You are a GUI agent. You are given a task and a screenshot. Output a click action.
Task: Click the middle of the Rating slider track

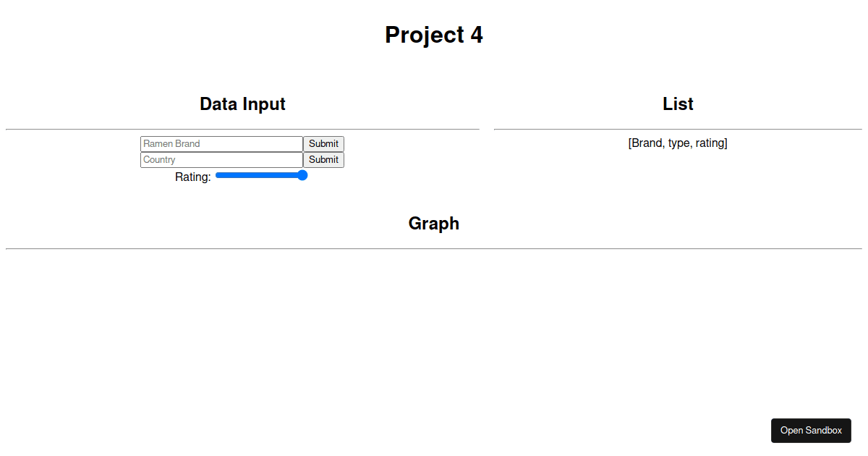click(x=260, y=175)
